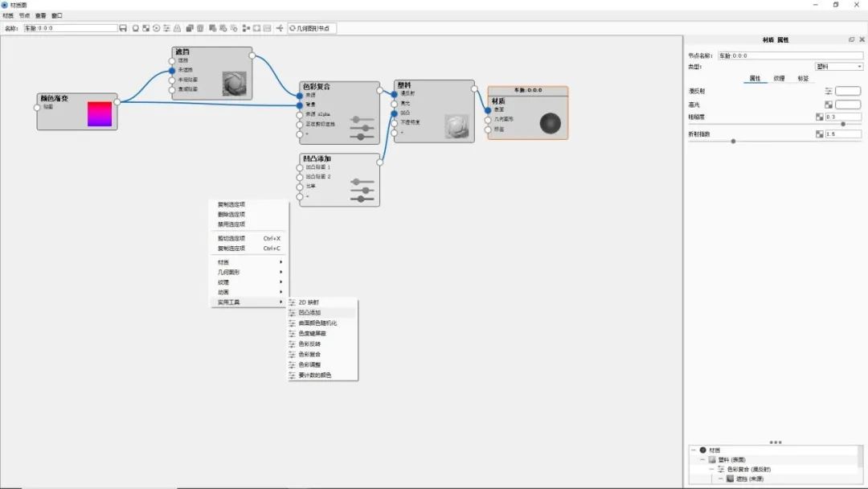Click the 几何图例/节点 toolbar button

(x=311, y=27)
